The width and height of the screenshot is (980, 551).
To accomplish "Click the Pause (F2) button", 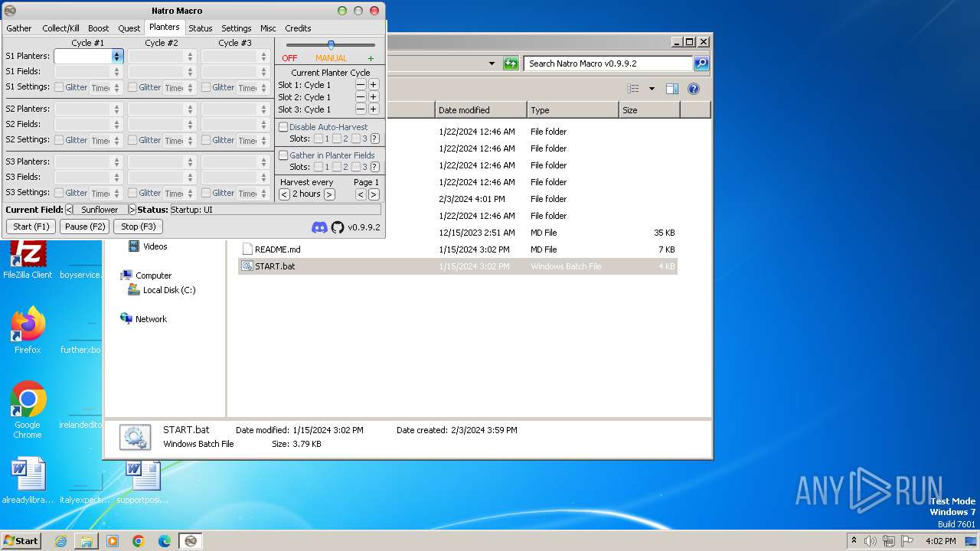I will pos(85,227).
